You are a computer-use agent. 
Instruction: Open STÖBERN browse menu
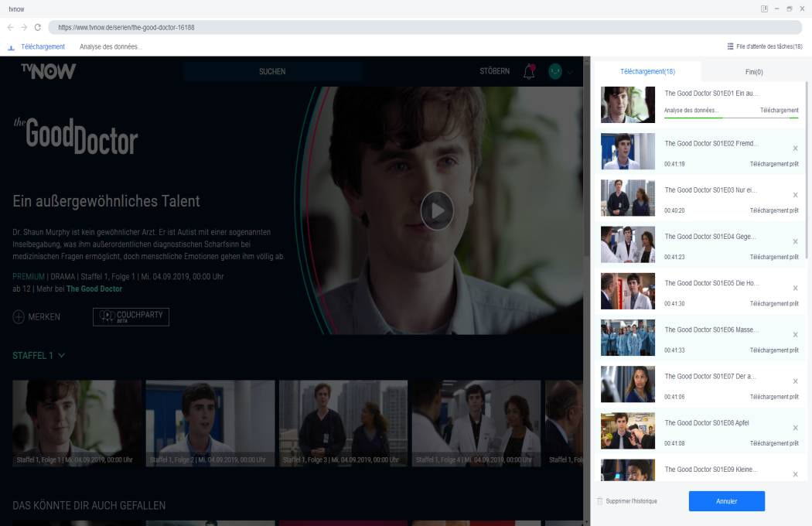click(x=495, y=71)
